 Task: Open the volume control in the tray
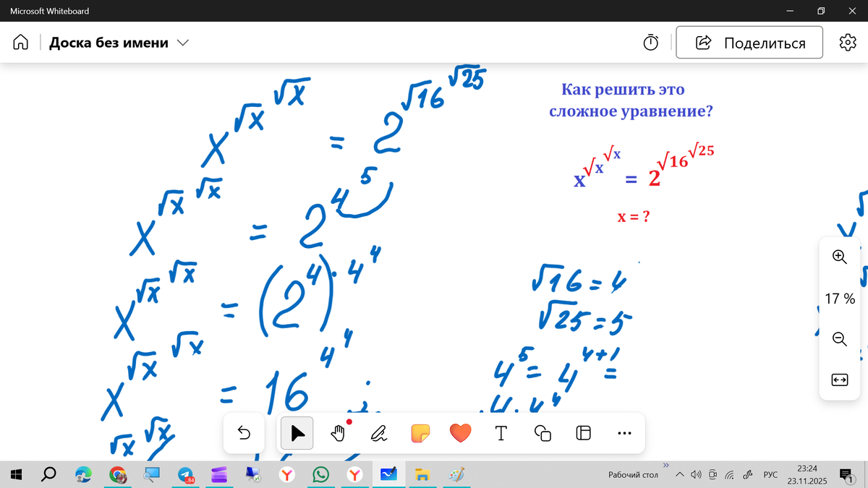click(x=695, y=475)
